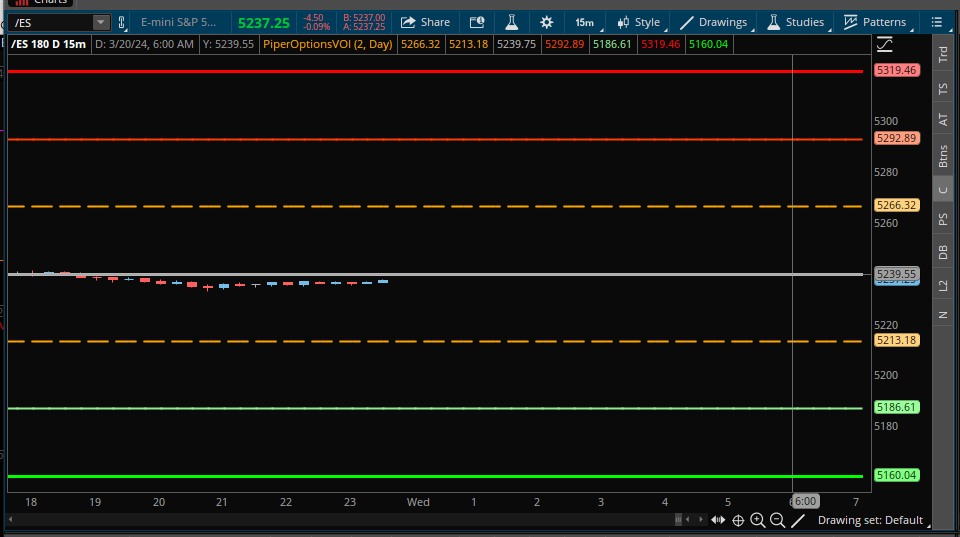Click the Wed label on time axis
The image size is (960, 537).
pos(419,502)
